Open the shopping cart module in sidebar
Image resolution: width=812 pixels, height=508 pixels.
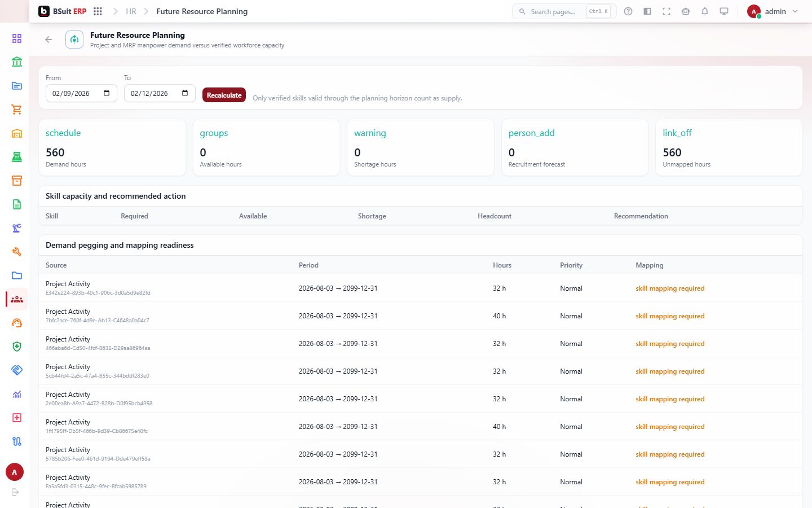click(x=17, y=110)
